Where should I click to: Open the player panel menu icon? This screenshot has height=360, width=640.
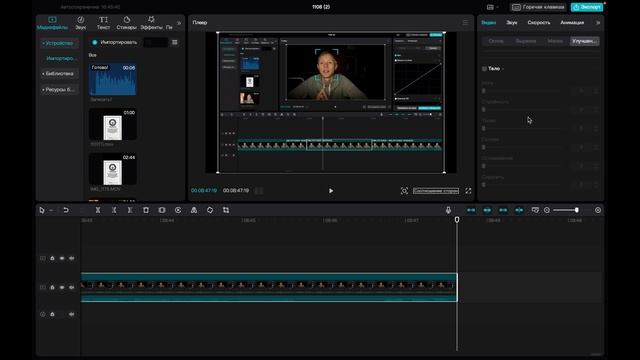tap(465, 23)
